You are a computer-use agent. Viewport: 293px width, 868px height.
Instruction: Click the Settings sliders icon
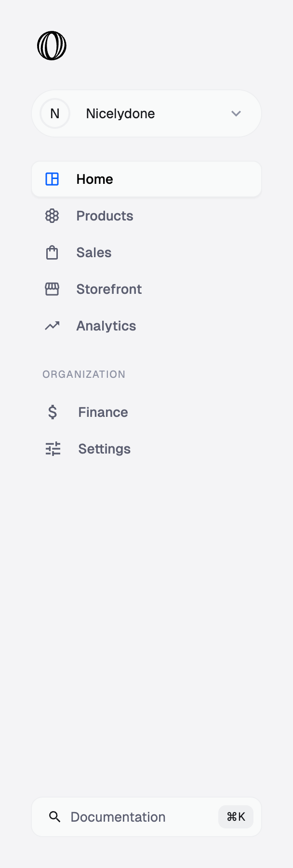point(53,449)
